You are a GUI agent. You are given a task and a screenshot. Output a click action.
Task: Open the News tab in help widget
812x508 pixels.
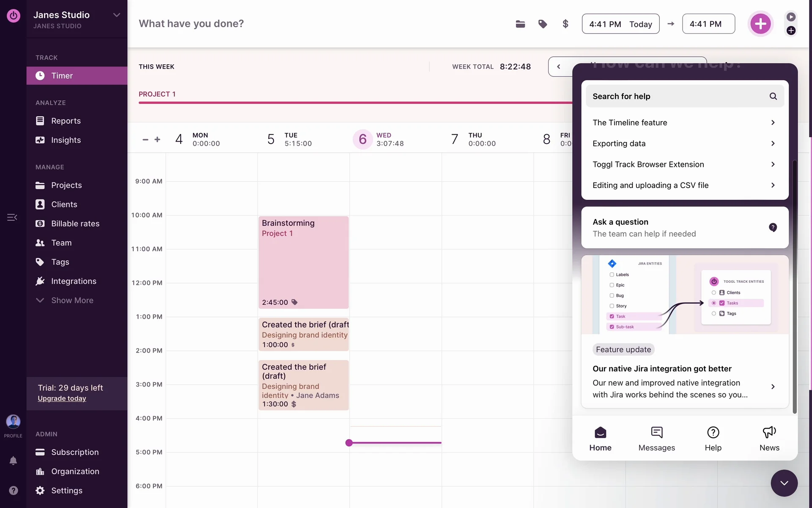point(769,439)
